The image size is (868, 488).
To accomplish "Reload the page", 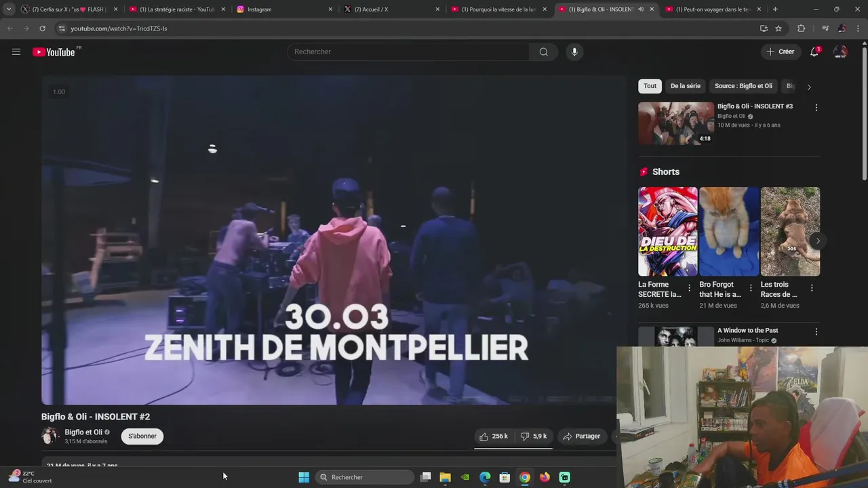I will (42, 28).
